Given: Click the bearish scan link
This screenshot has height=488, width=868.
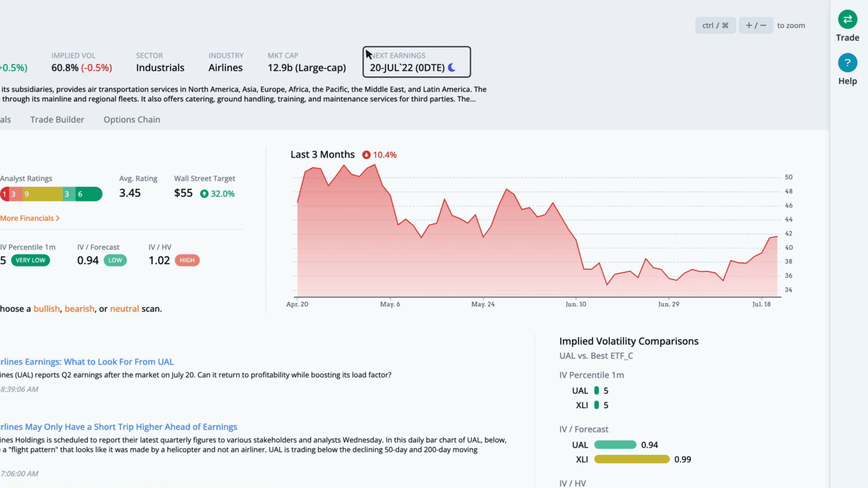Looking at the screenshot, I should (80, 308).
